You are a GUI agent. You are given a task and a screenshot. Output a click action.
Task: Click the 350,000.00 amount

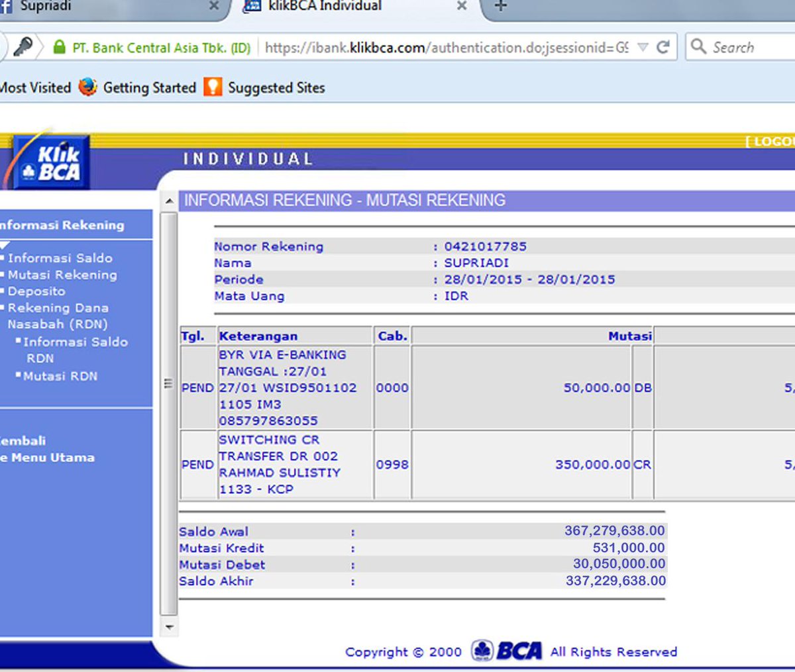click(x=593, y=465)
